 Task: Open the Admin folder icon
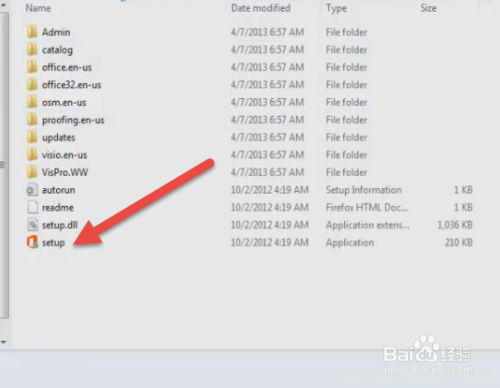tap(32, 32)
